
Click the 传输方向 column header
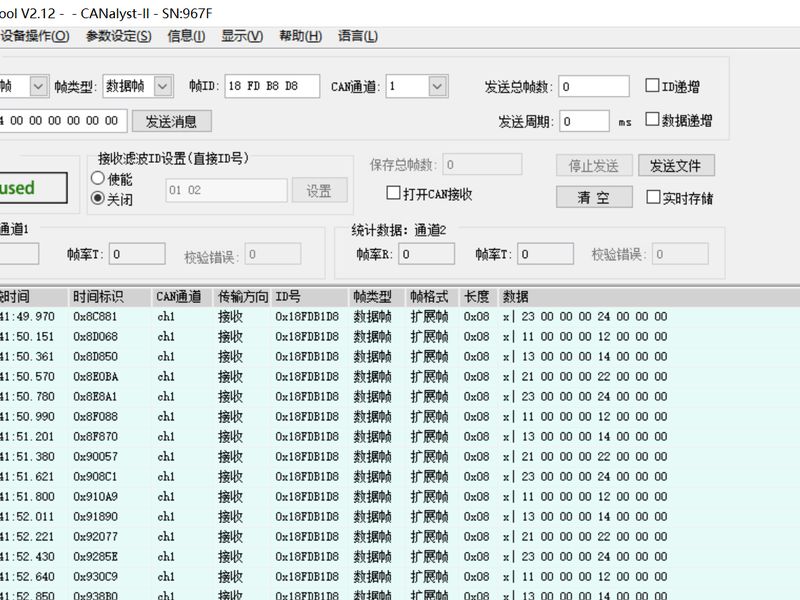click(242, 297)
